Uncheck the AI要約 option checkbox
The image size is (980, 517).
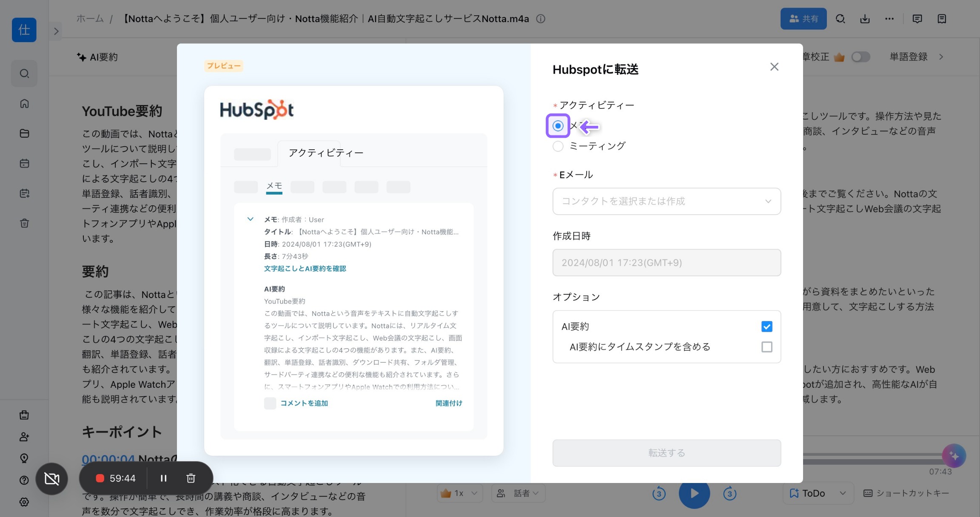[766, 327]
